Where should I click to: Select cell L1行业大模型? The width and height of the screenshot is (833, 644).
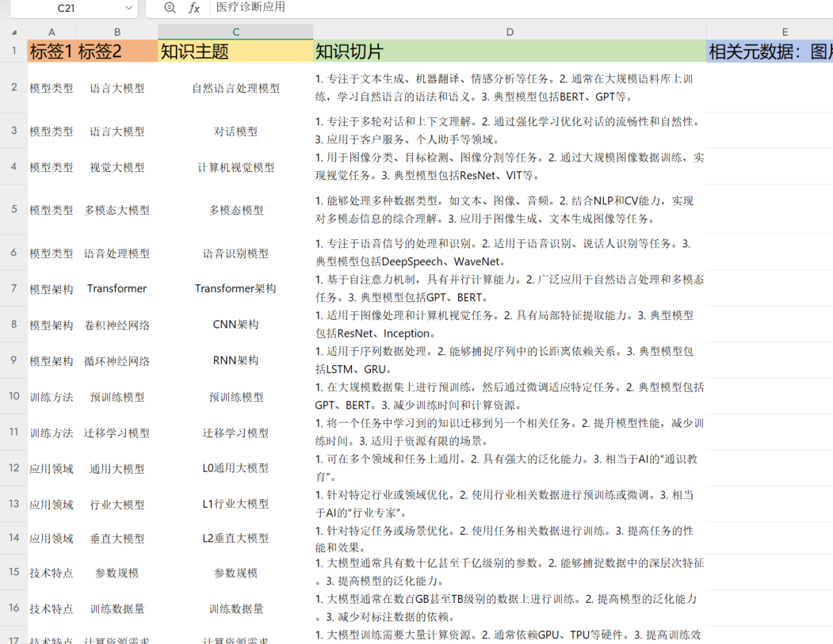(x=235, y=504)
